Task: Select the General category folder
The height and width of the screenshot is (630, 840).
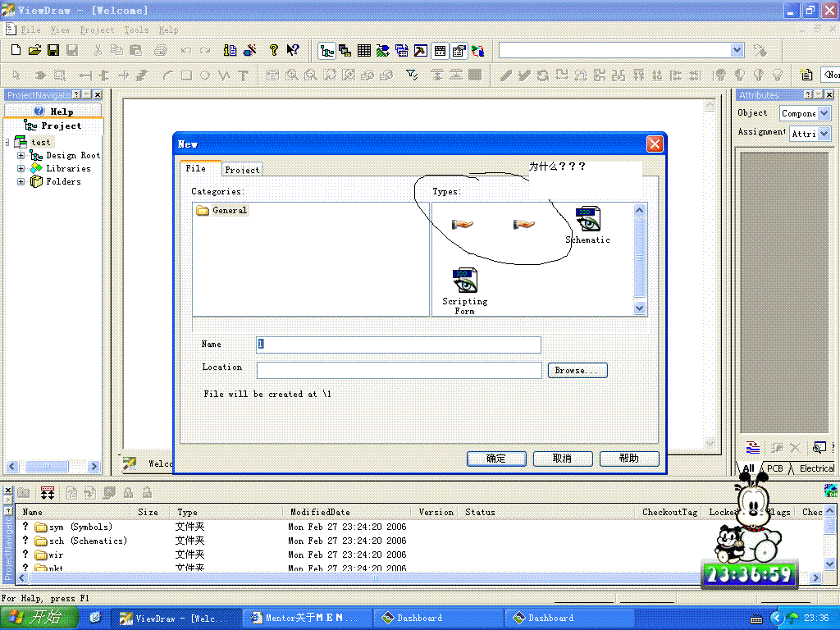Action: click(221, 211)
